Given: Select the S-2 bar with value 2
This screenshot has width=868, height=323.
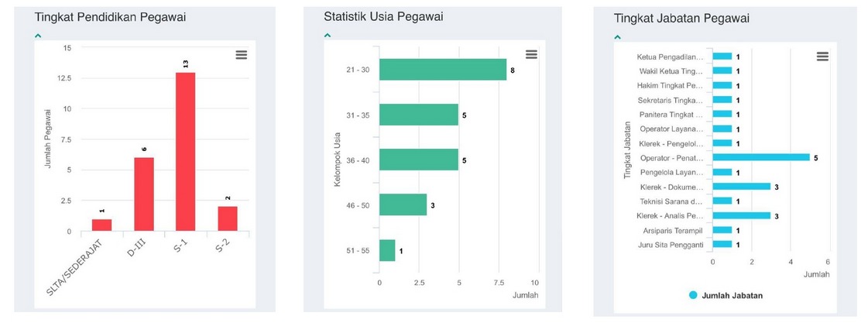Looking at the screenshot, I should (228, 218).
